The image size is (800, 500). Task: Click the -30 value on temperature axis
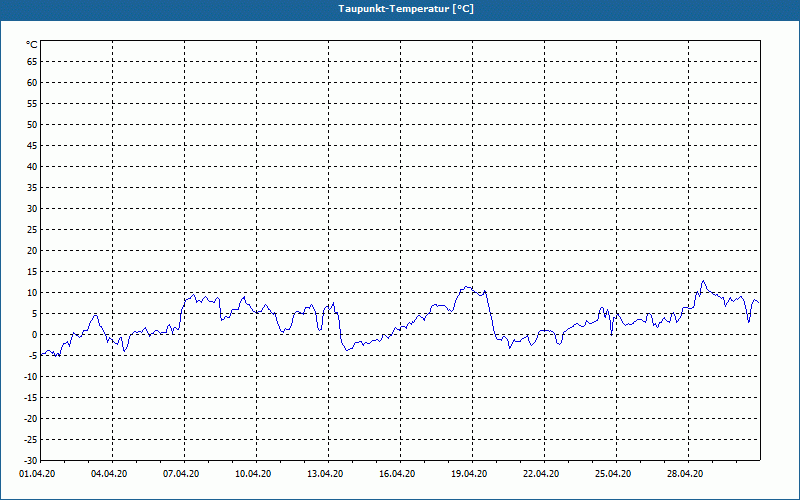31,461
